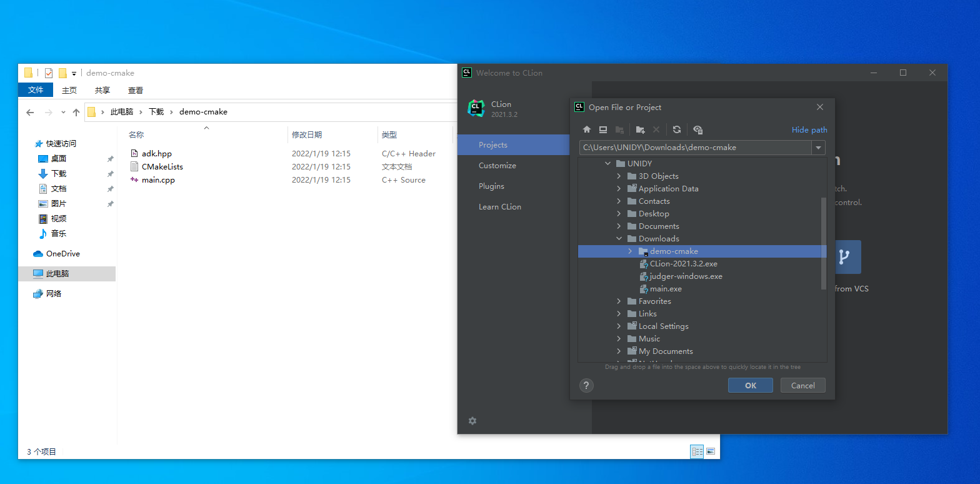Click OK to open selected project
This screenshot has width=980, height=484.
click(751, 385)
